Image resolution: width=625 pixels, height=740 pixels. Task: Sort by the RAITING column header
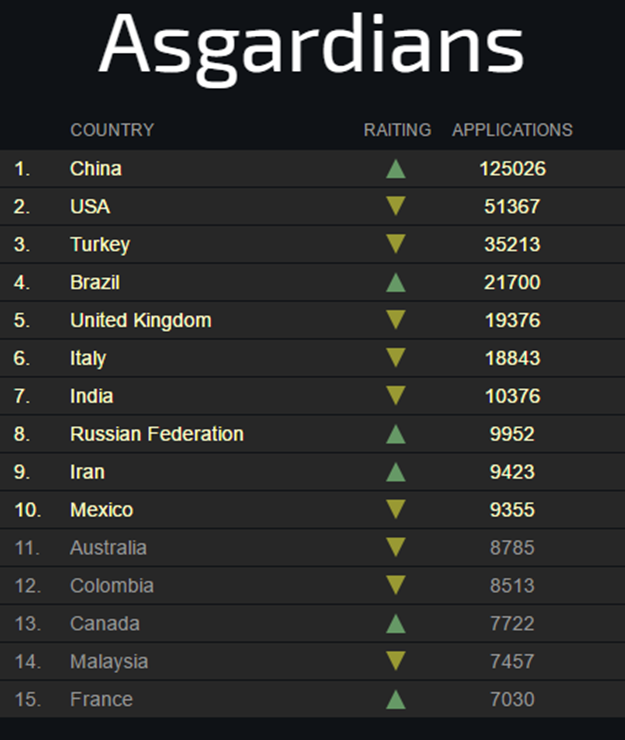coord(397,130)
